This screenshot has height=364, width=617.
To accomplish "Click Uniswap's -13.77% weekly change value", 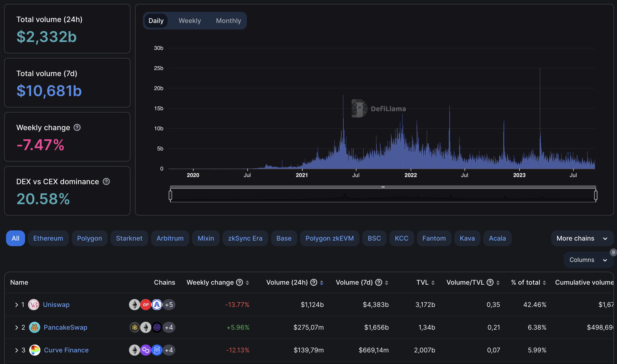I will point(237,305).
